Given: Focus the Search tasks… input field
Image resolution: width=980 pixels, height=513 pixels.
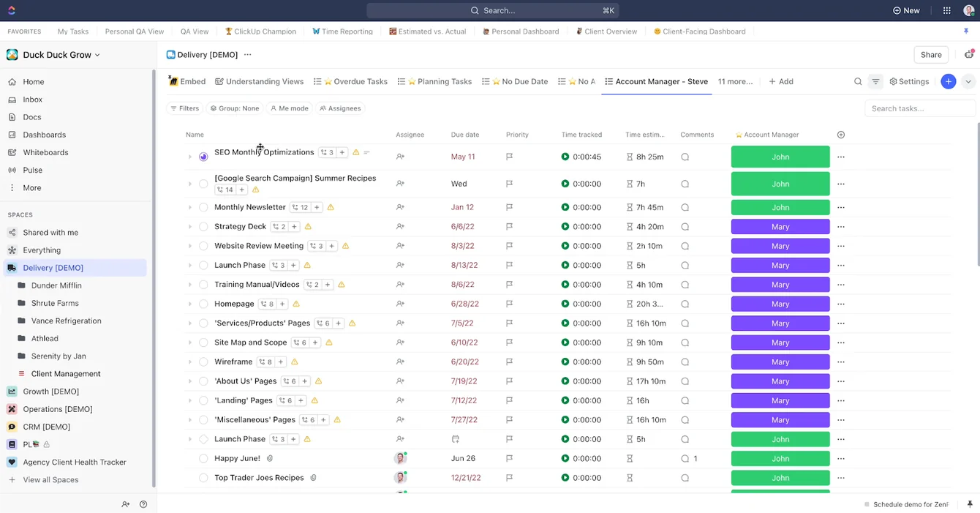Looking at the screenshot, I should [x=920, y=108].
